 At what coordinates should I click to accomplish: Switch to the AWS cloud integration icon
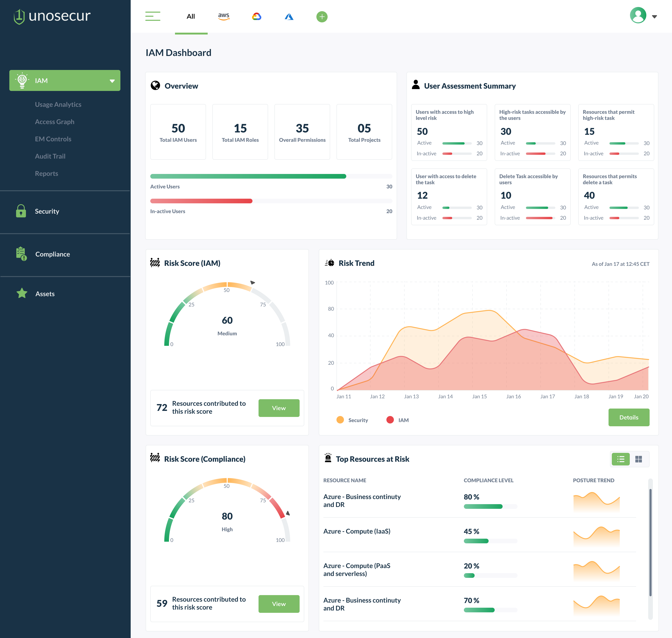224,16
